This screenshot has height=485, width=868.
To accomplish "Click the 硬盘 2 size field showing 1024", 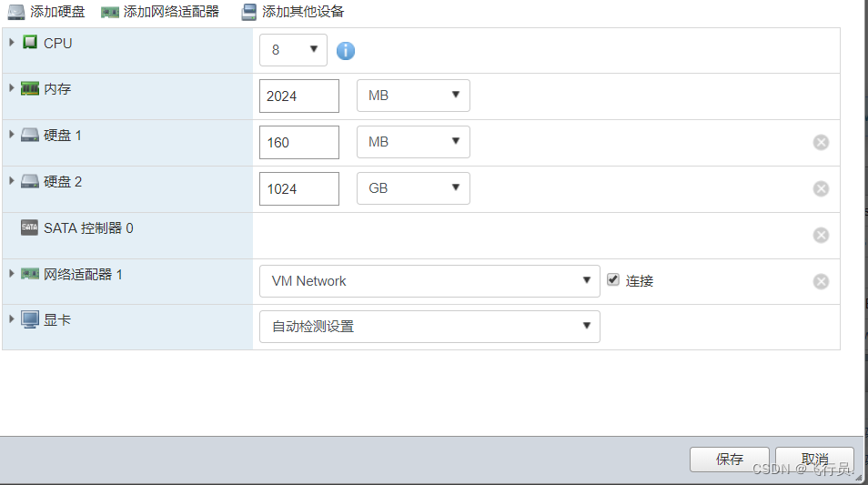I will click(299, 188).
